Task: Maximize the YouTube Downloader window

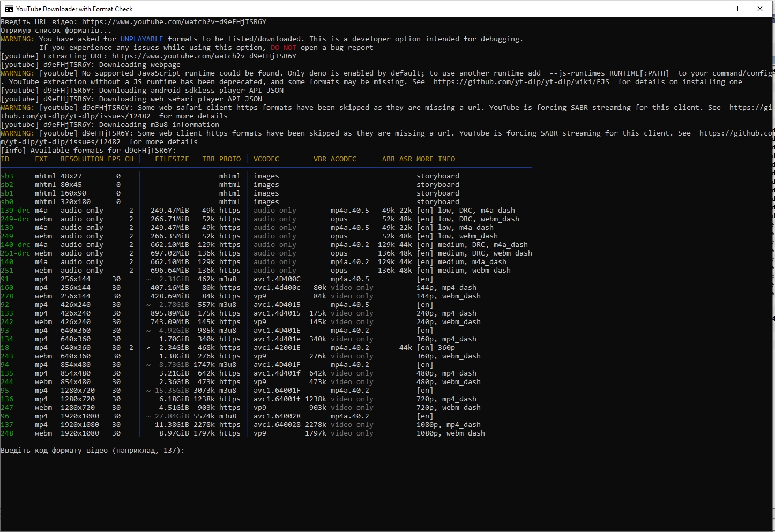Action: (735, 9)
